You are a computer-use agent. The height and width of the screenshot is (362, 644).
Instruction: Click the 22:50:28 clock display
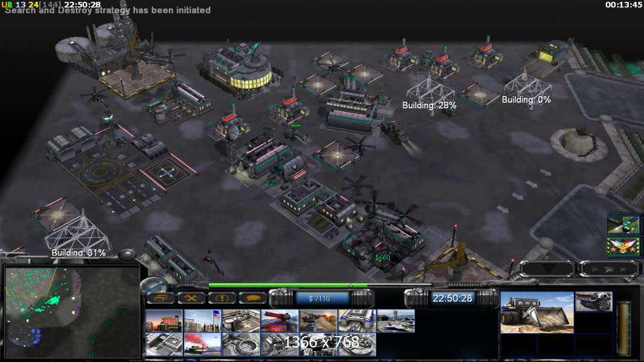click(452, 299)
